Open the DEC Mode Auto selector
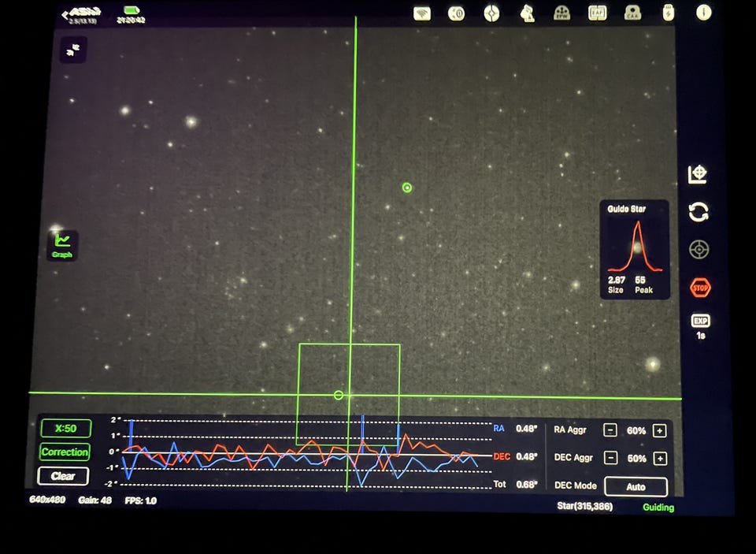 (x=636, y=487)
